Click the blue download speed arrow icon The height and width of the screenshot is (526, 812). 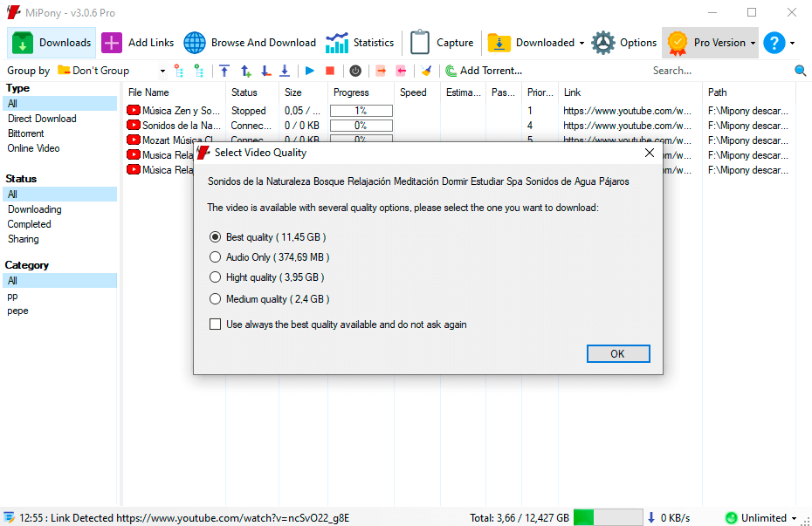(x=651, y=517)
